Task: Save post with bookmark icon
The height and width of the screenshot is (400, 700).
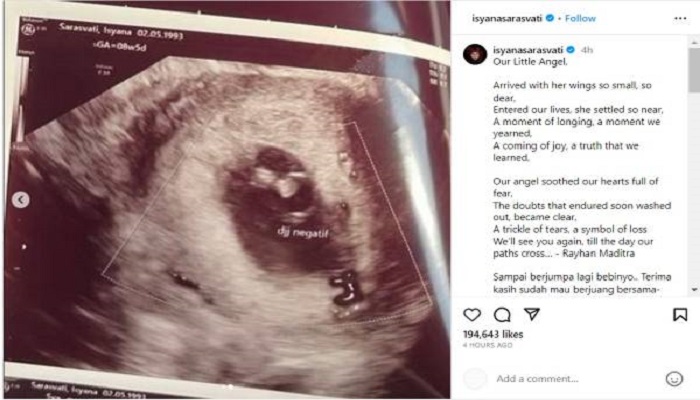Action: (680, 315)
